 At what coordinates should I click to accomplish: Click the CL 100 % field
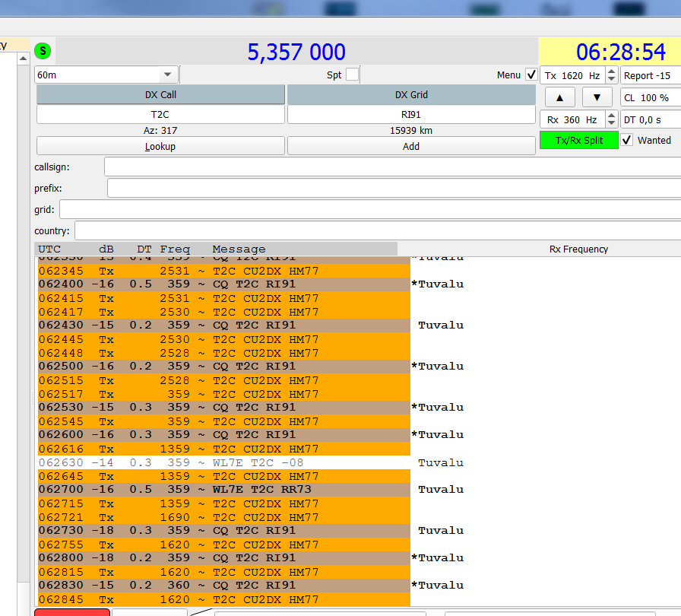click(x=650, y=98)
